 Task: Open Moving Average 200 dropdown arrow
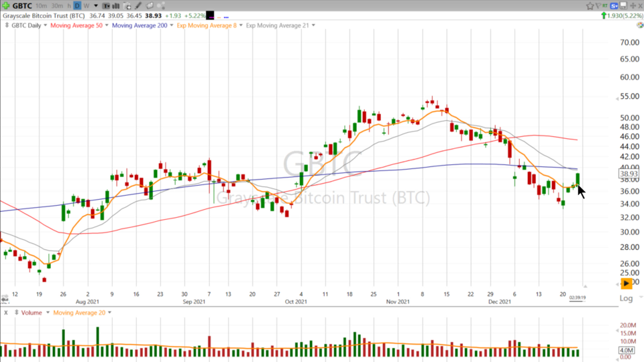(x=171, y=25)
